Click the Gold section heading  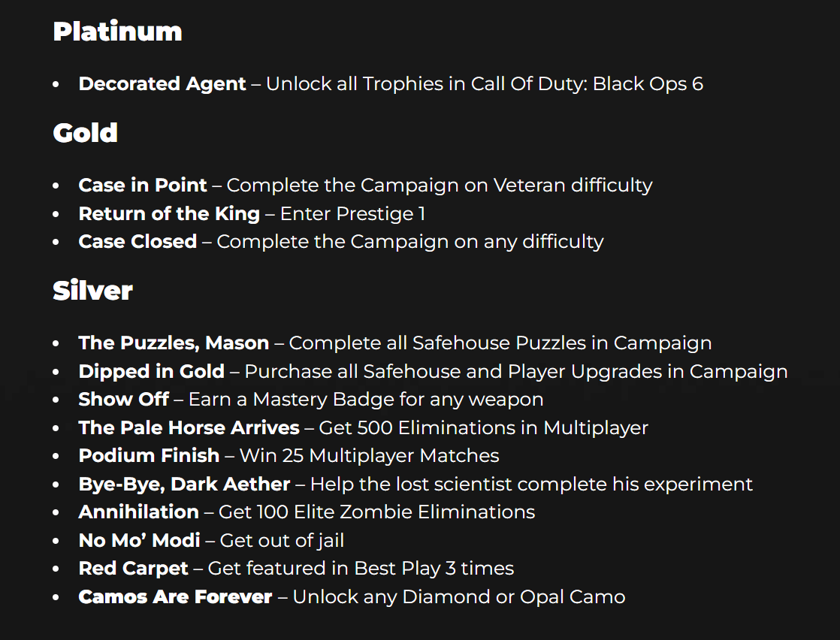tap(85, 133)
